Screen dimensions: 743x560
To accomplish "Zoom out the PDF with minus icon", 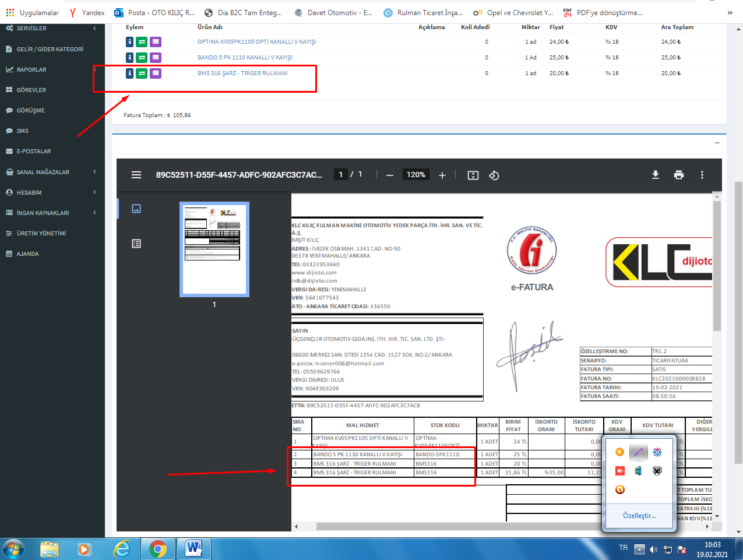I will (x=390, y=175).
